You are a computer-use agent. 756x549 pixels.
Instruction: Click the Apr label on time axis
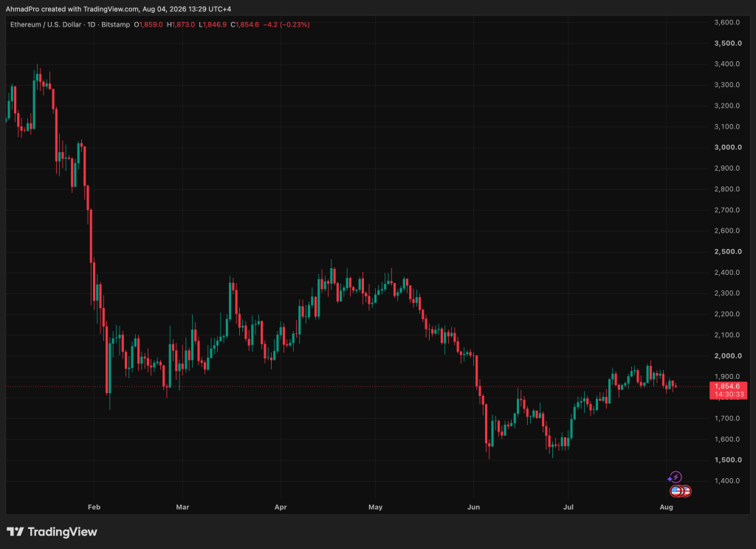[x=281, y=507]
